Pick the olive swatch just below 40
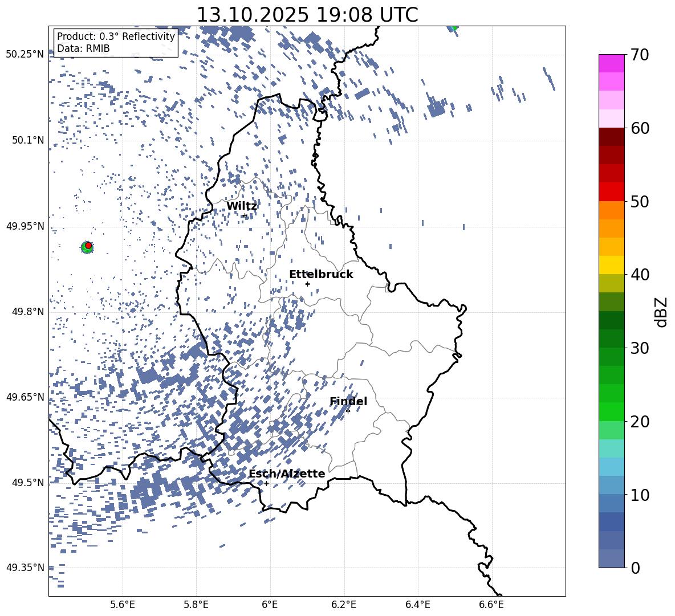675x616 pixels. pyautogui.click(x=612, y=283)
